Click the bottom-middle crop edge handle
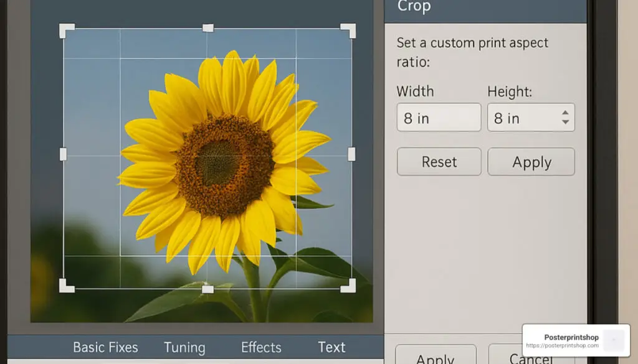The image size is (638, 364). (208, 289)
